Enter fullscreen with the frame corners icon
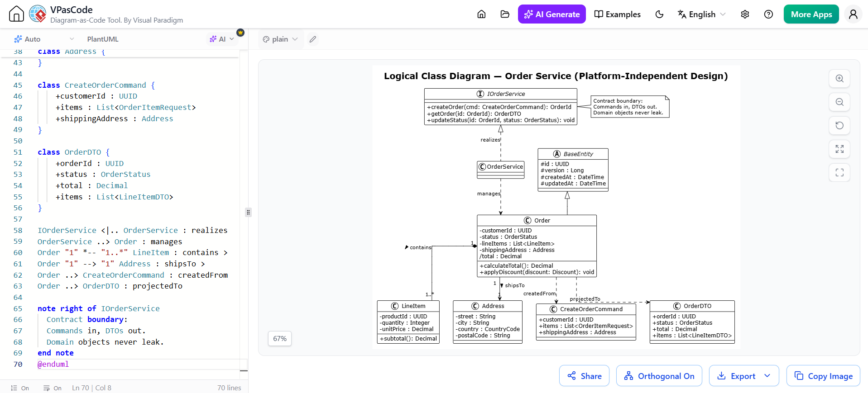 click(x=839, y=172)
